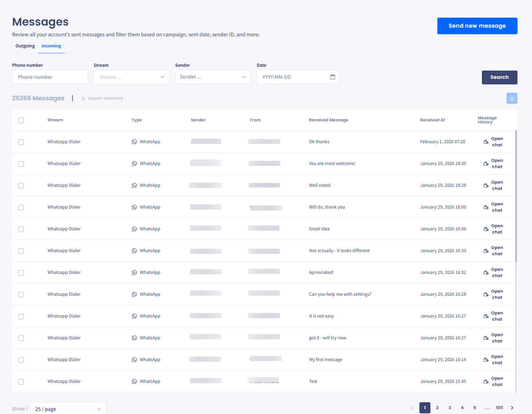Check the box for 'You are most welcome!' row
The height and width of the screenshot is (414, 532).
point(21,164)
